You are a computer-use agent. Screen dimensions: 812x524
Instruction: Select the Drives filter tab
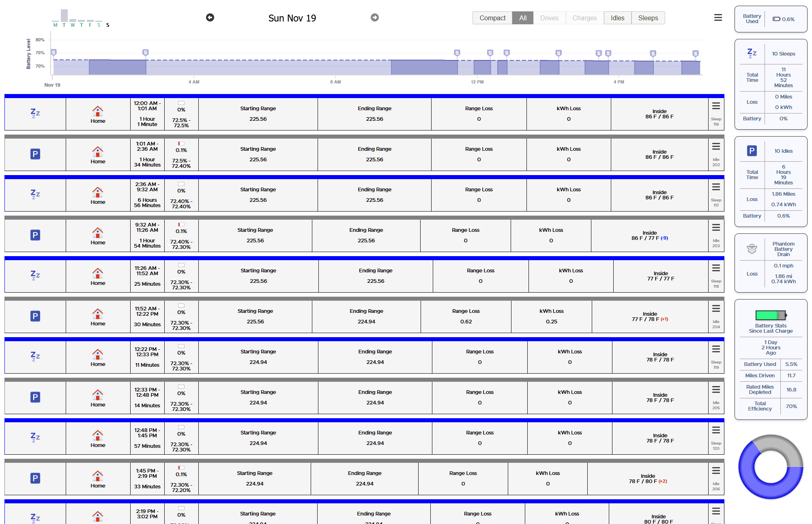pyautogui.click(x=550, y=18)
